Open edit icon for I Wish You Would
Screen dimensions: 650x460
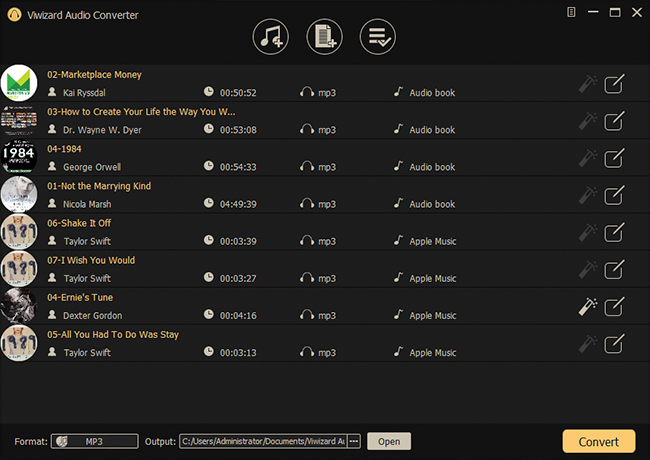[x=615, y=269]
